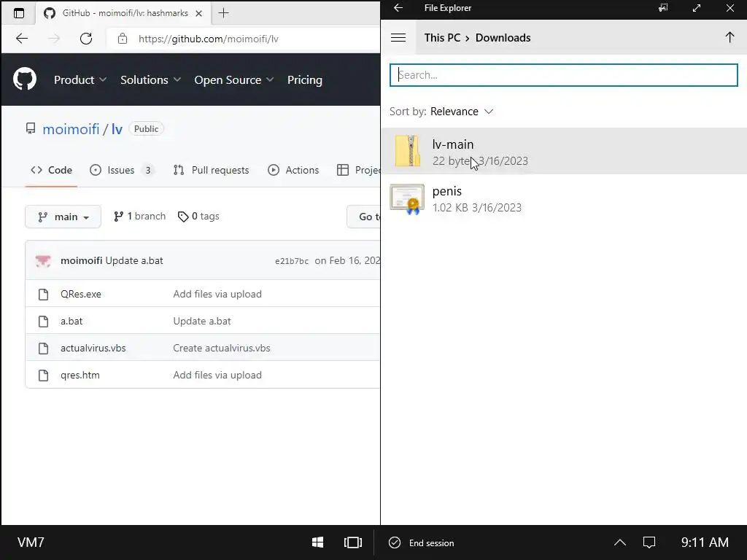747x560 pixels.
Task: Open the lv repository link
Action: 117,129
